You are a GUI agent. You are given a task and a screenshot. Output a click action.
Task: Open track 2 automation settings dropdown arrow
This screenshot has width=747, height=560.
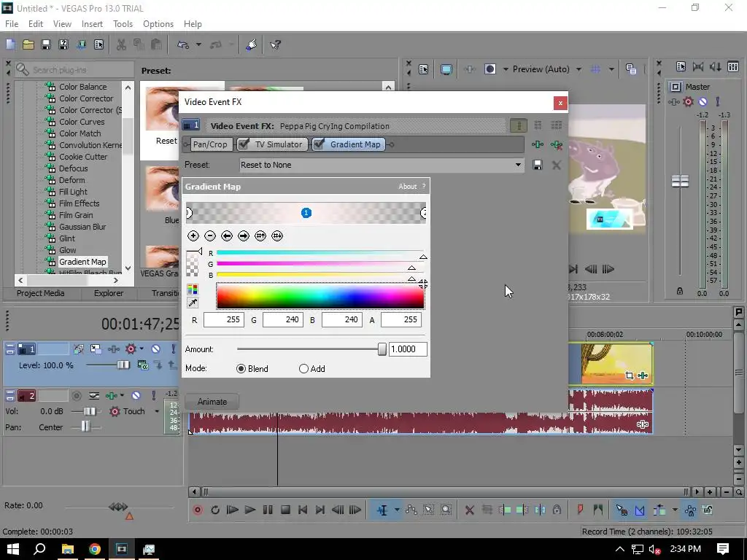point(122,395)
